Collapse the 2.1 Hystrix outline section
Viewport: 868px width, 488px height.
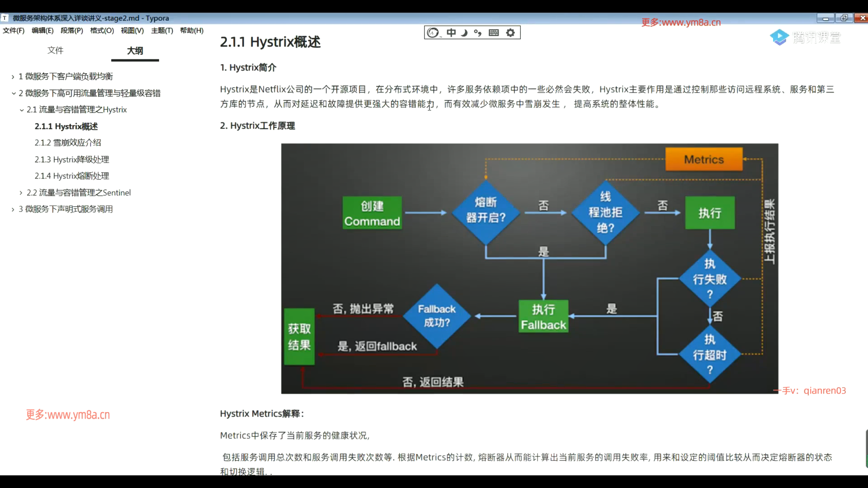tap(21, 110)
